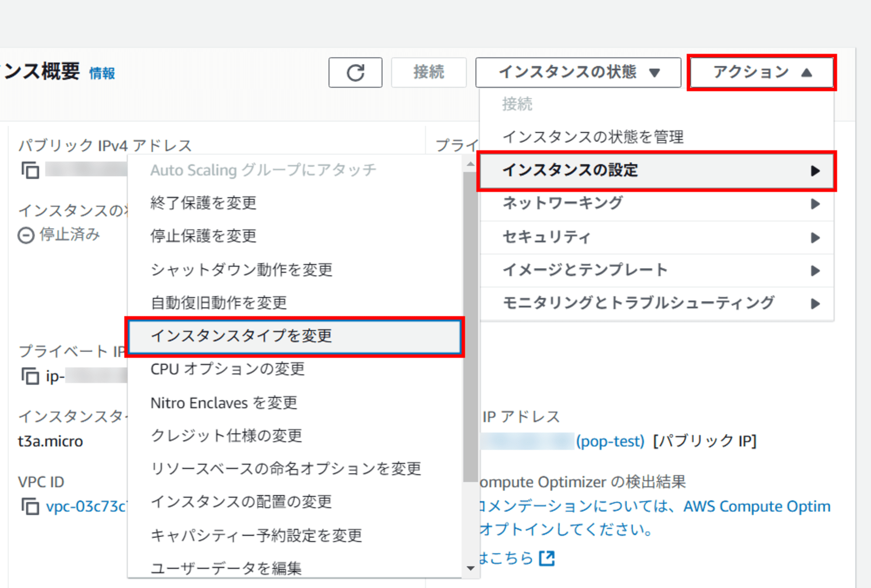Expand the イメージとテンプレート submenu
The height and width of the screenshot is (588, 871).
point(657,270)
